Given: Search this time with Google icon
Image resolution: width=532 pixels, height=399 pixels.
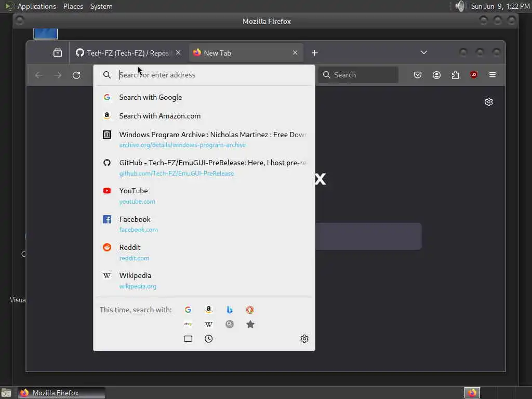Looking at the screenshot, I should click(188, 310).
